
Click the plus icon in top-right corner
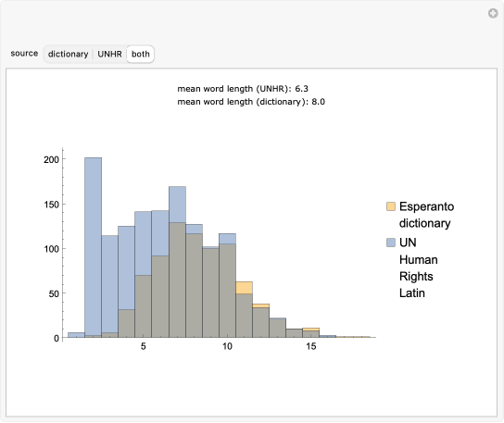point(493,13)
